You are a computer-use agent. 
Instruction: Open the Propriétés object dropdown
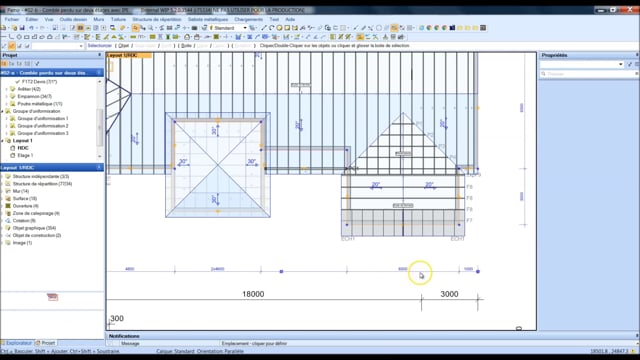coord(621,64)
